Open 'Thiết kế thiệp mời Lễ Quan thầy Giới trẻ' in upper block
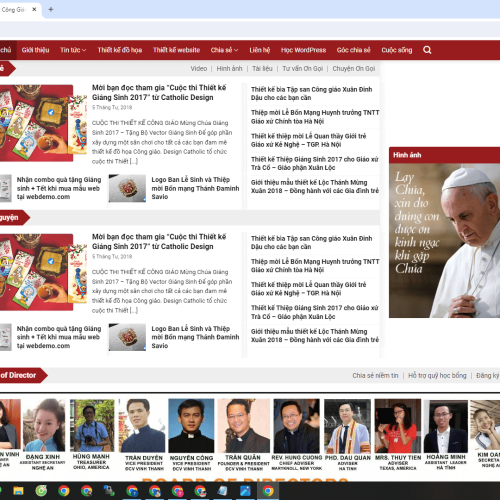This screenshot has height=500, width=500. point(308,140)
